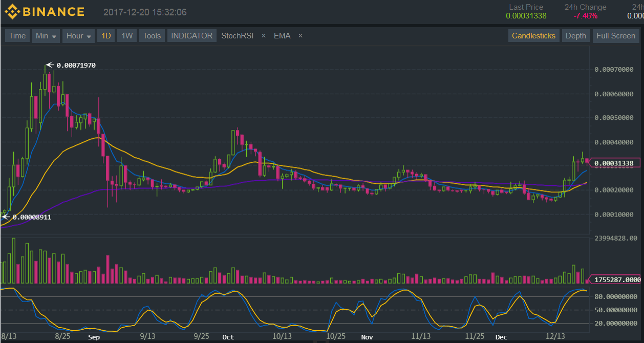Image resolution: width=644 pixels, height=343 pixels.
Task: Click the 0.00020000 price axis label
Action: pyautogui.click(x=614, y=190)
